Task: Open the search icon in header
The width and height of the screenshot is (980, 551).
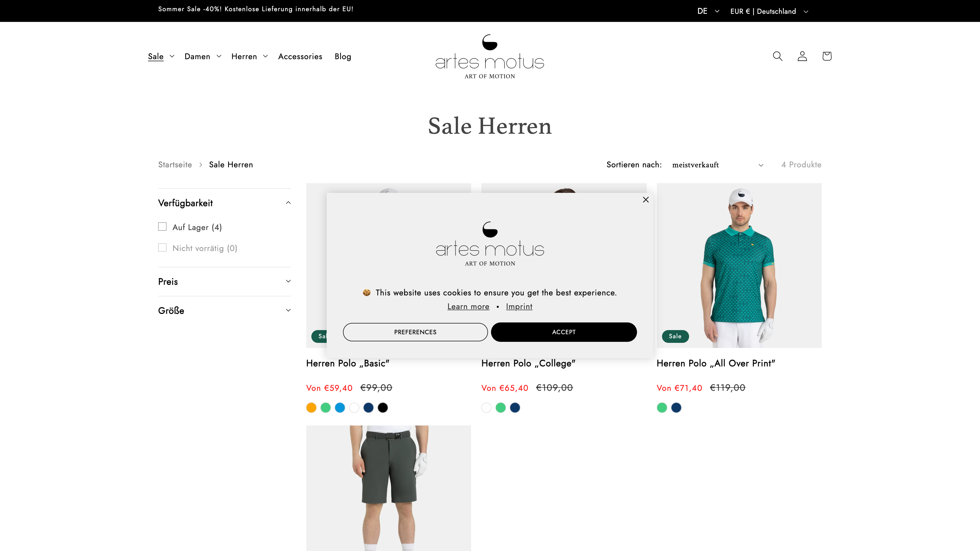Action: click(x=778, y=56)
